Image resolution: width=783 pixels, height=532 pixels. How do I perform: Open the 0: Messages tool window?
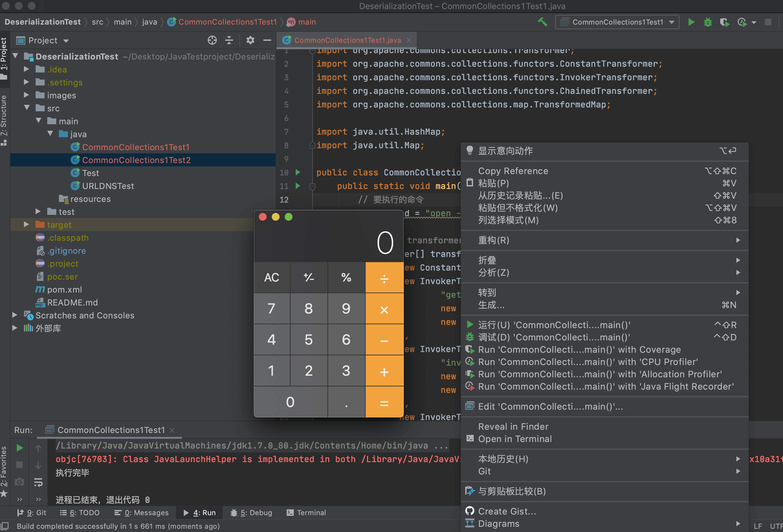pos(141,513)
